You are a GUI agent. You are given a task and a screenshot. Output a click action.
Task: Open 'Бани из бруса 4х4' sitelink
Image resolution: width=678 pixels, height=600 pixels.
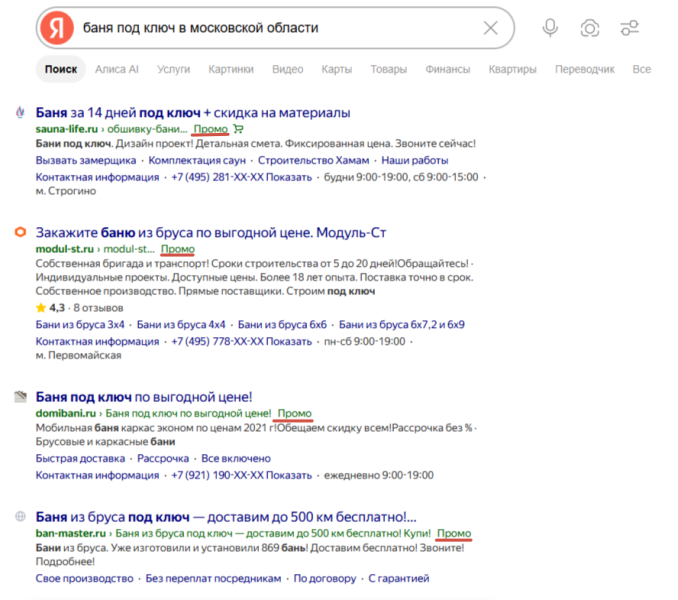181,325
